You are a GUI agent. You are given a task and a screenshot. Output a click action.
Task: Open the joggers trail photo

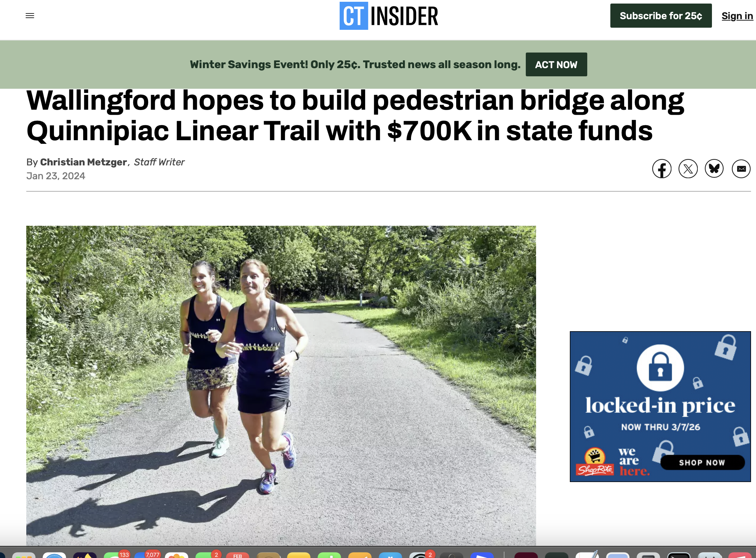pyautogui.click(x=281, y=385)
